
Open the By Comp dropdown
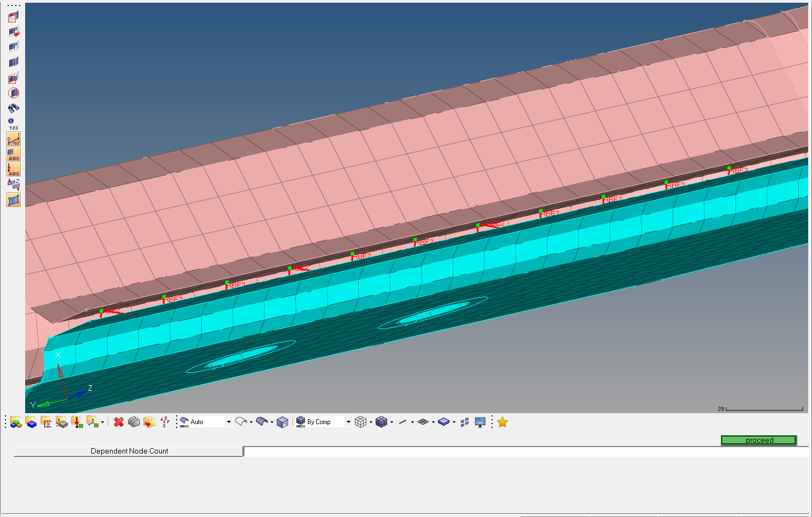pos(348,422)
